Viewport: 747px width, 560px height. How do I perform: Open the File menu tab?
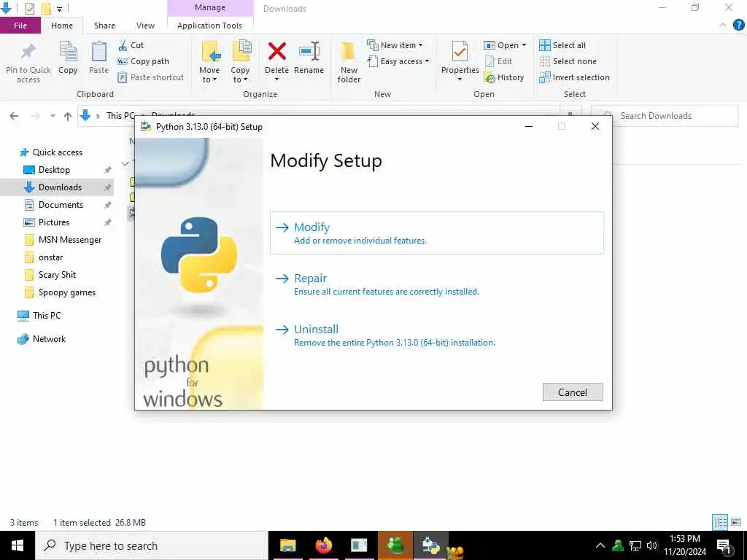point(20,26)
